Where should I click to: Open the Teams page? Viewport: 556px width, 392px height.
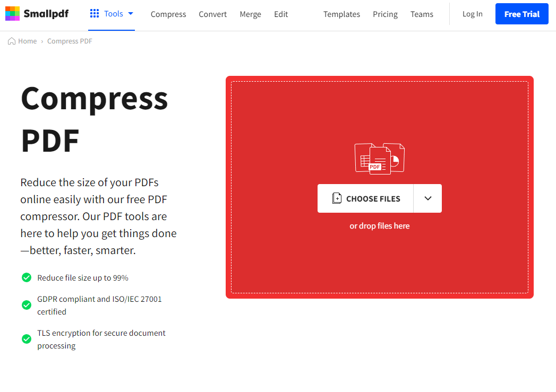[x=422, y=14]
